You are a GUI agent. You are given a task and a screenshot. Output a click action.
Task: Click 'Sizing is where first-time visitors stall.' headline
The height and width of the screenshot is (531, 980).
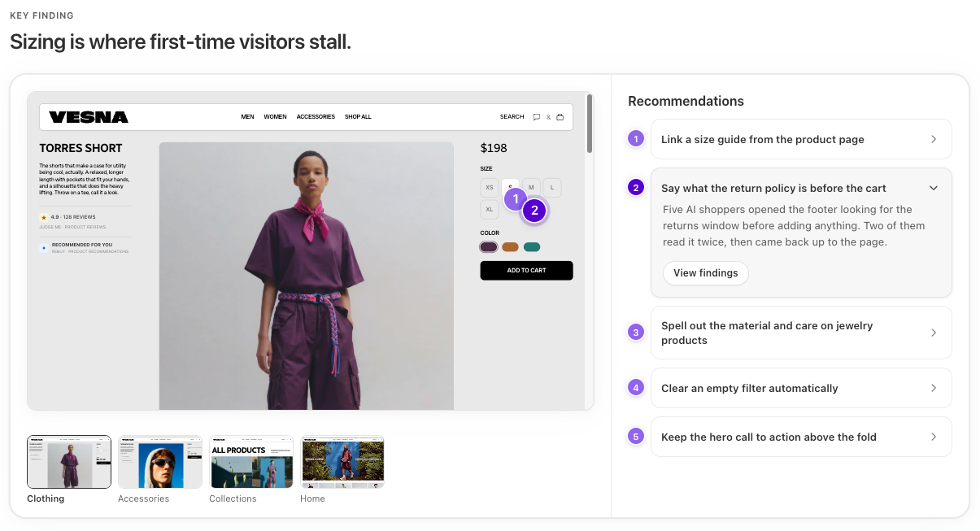click(x=181, y=41)
